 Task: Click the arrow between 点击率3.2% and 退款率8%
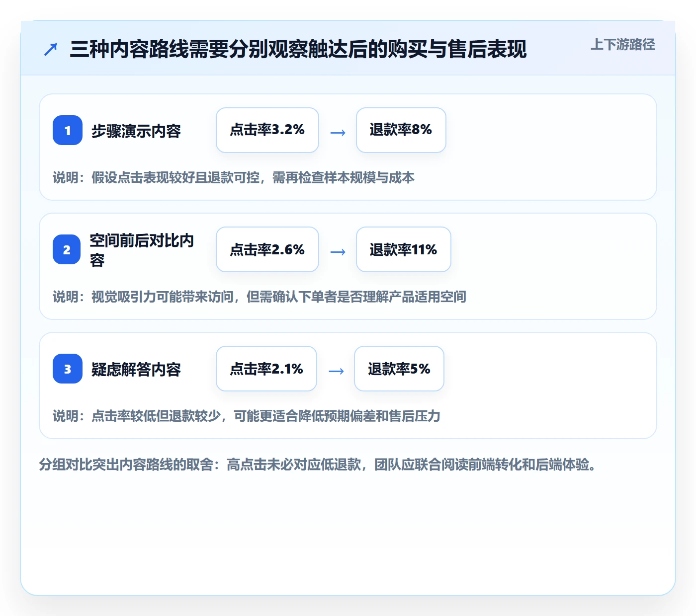338,132
